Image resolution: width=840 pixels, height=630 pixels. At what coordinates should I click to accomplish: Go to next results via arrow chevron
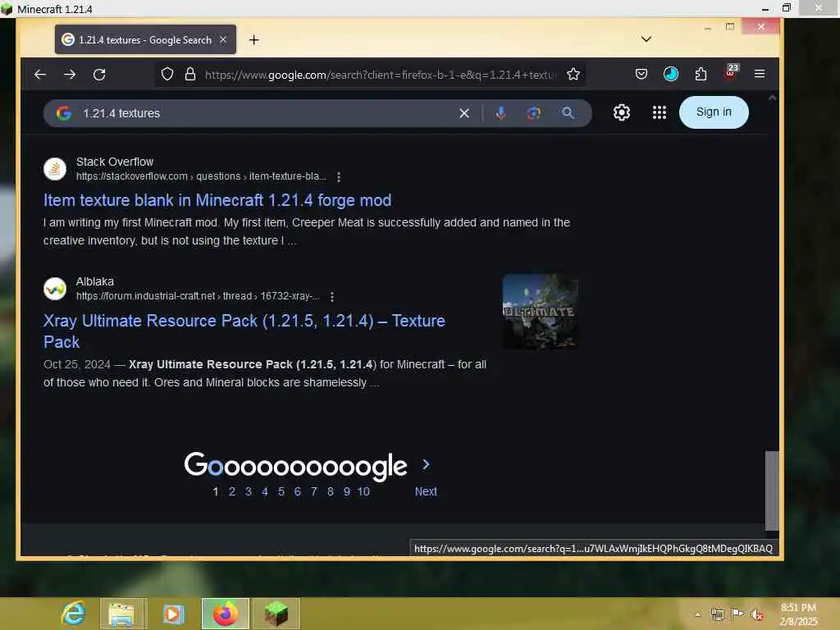click(x=426, y=464)
